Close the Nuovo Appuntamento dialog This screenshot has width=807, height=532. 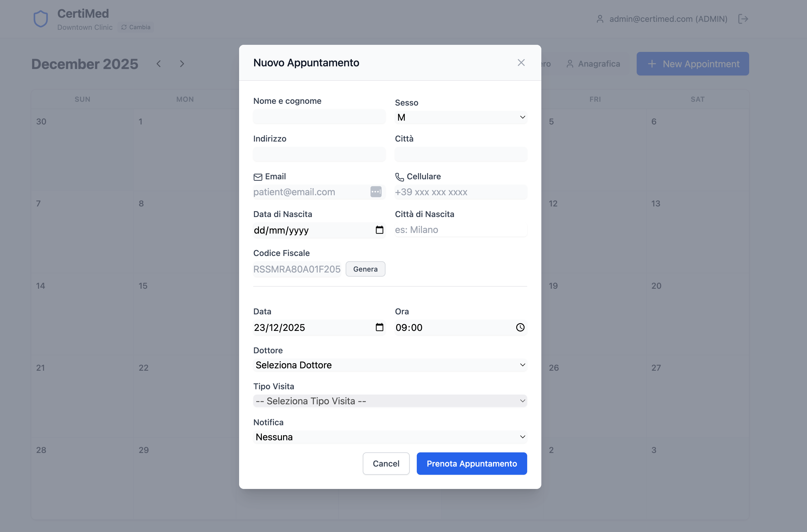click(x=521, y=63)
